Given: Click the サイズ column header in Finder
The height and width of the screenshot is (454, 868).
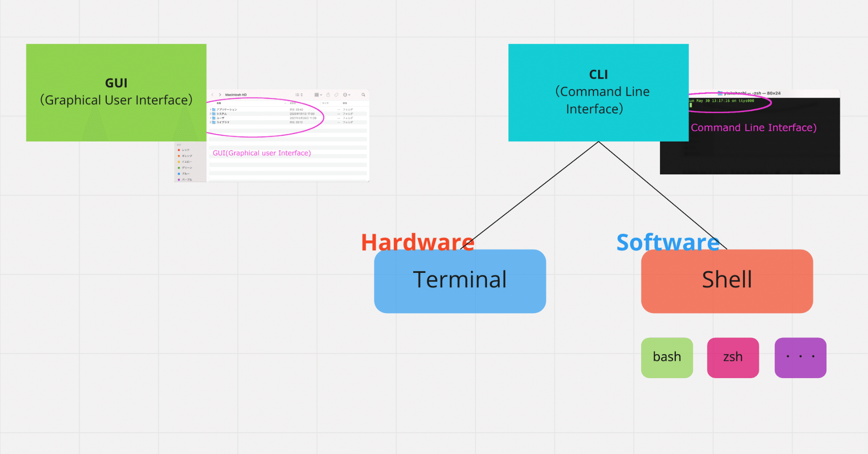Looking at the screenshot, I should [325, 103].
